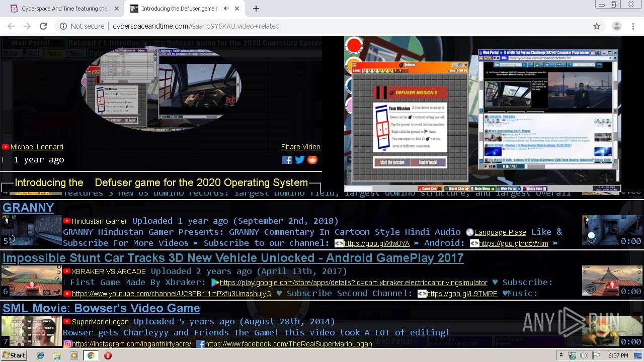This screenshot has height=362, width=644.
Task: Select the stunt car thumbnail numbered 6
Action: coord(31,281)
